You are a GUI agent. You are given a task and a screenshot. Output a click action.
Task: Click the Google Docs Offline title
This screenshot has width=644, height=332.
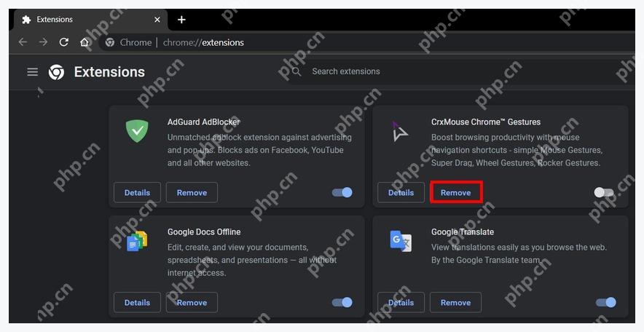click(x=204, y=232)
